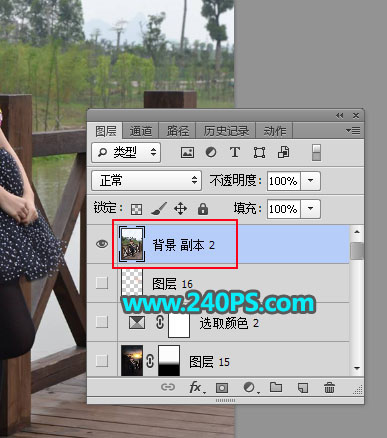Open the panel flyout menu icon
The width and height of the screenshot is (387, 438).
click(353, 131)
